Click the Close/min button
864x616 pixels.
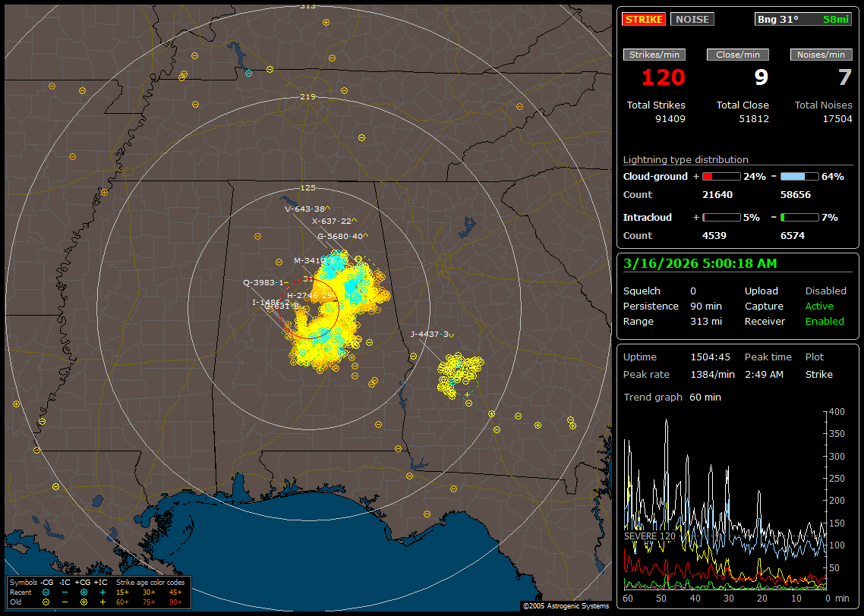[738, 55]
